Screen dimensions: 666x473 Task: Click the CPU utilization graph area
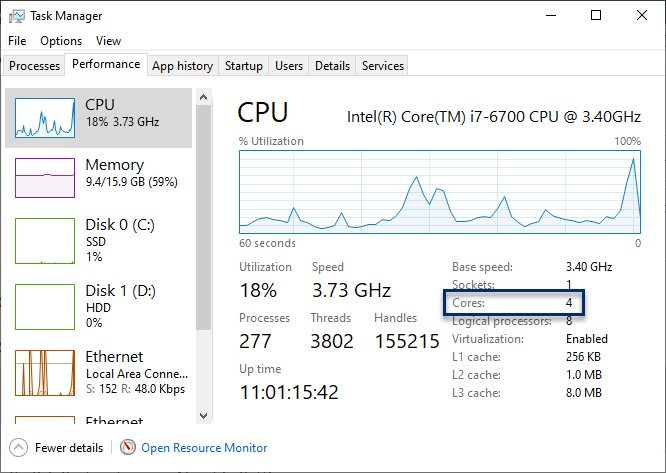coord(440,190)
